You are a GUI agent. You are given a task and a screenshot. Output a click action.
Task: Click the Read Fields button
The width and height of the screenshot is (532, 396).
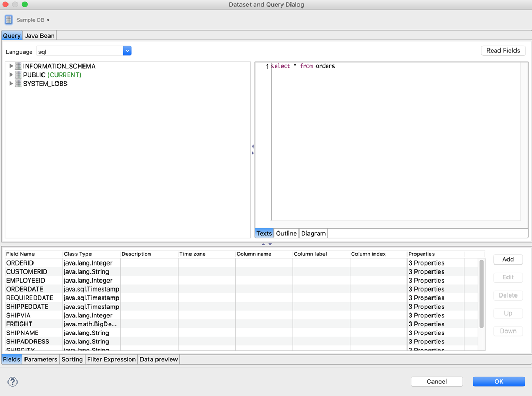503,51
